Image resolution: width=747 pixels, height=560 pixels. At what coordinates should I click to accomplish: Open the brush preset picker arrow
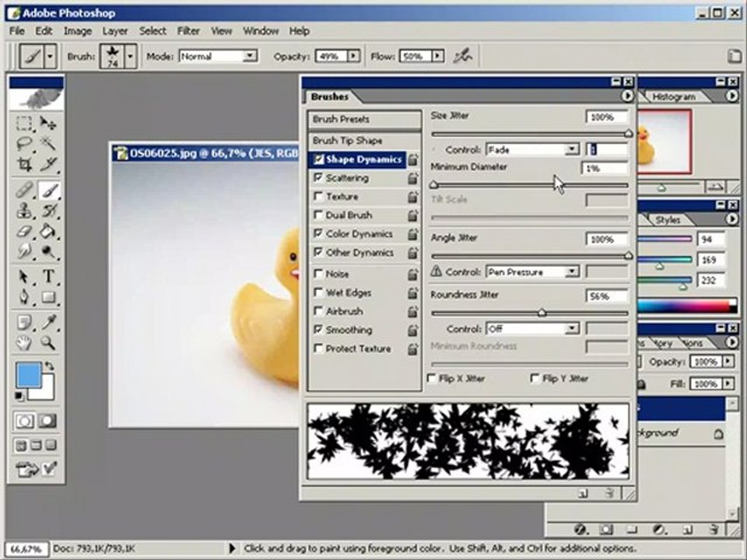point(130,56)
